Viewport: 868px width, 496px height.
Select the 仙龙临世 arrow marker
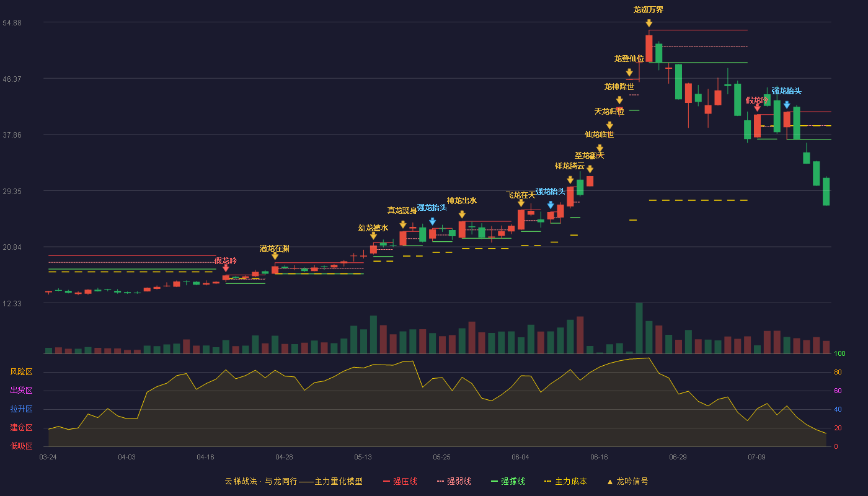tap(600, 148)
